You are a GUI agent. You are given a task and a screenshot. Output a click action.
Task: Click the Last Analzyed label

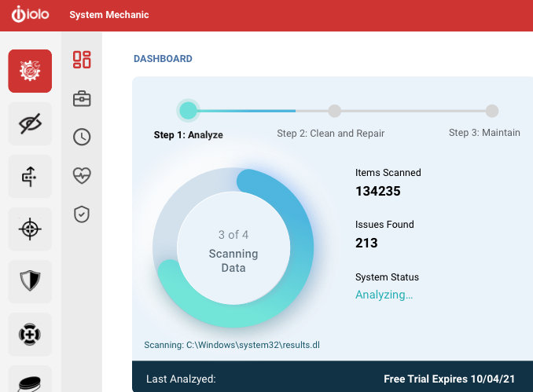click(181, 379)
